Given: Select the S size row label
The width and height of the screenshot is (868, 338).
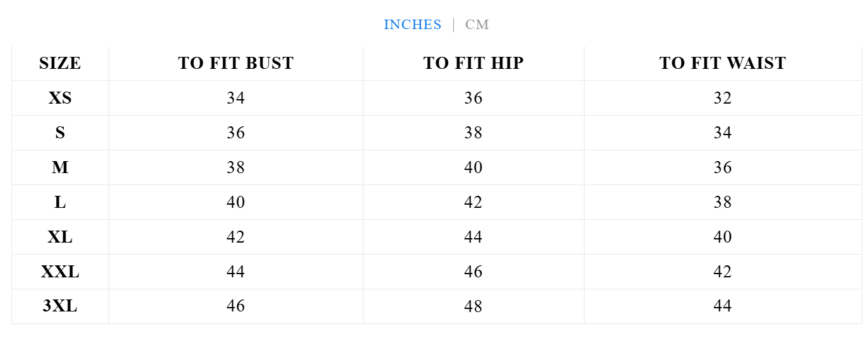Looking at the screenshot, I should pos(60,133).
